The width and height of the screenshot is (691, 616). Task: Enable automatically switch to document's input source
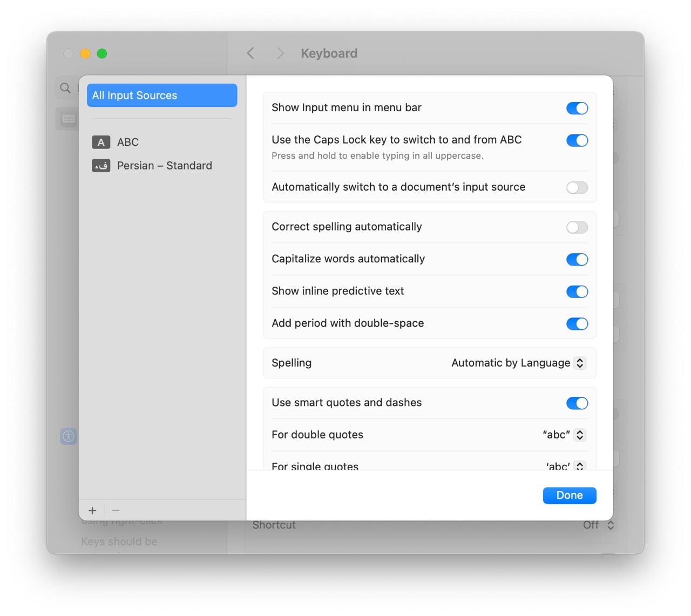coord(577,187)
